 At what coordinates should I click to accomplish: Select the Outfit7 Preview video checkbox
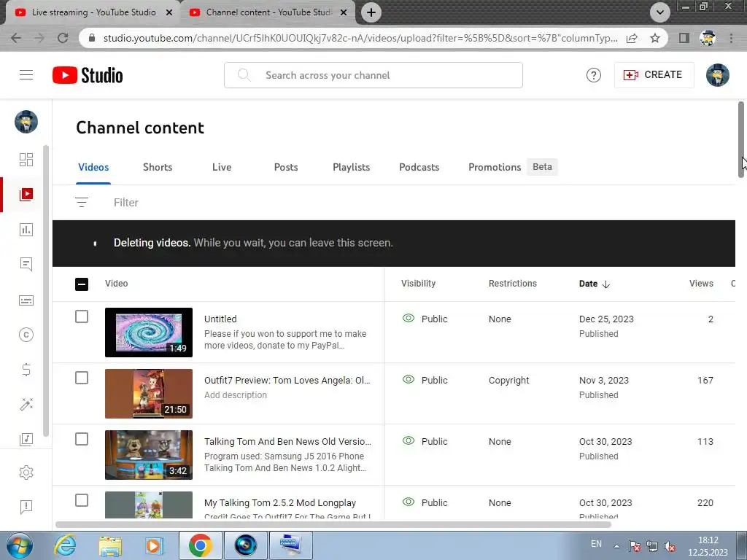point(82,378)
